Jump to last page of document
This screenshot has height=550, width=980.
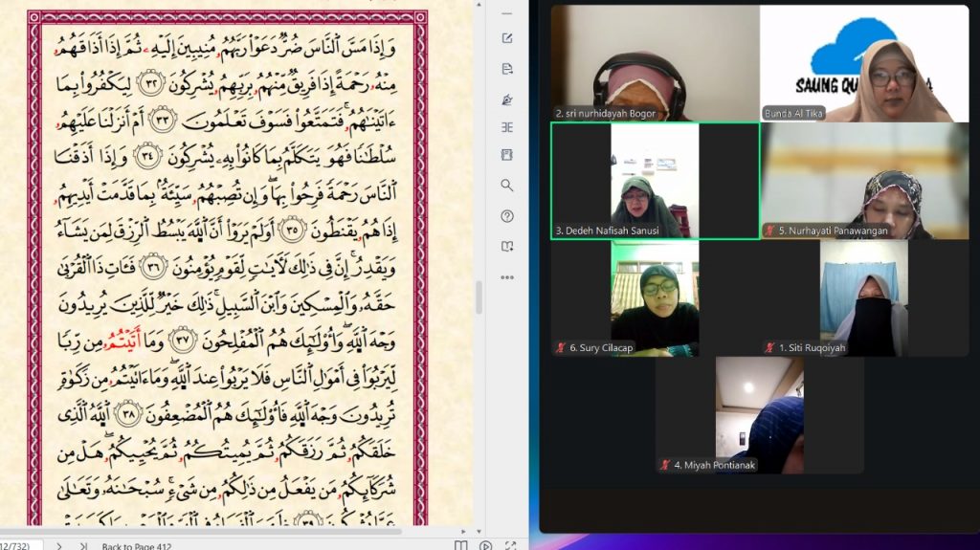click(83, 545)
